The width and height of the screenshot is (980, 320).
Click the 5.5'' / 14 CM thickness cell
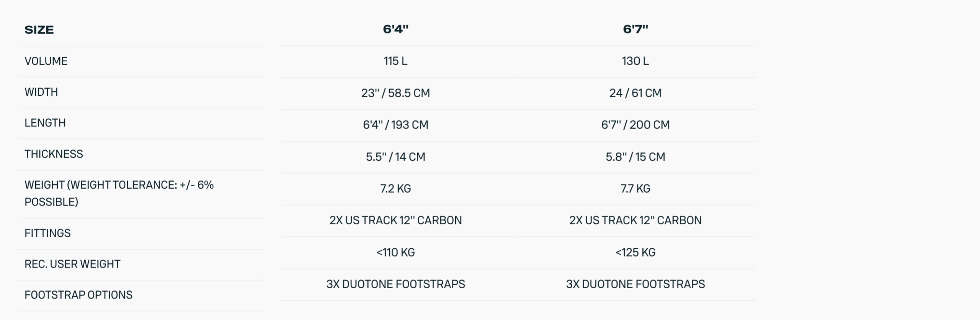click(395, 157)
